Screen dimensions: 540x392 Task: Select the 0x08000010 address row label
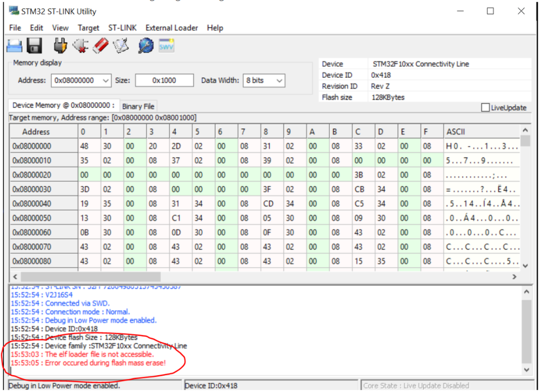44,161
